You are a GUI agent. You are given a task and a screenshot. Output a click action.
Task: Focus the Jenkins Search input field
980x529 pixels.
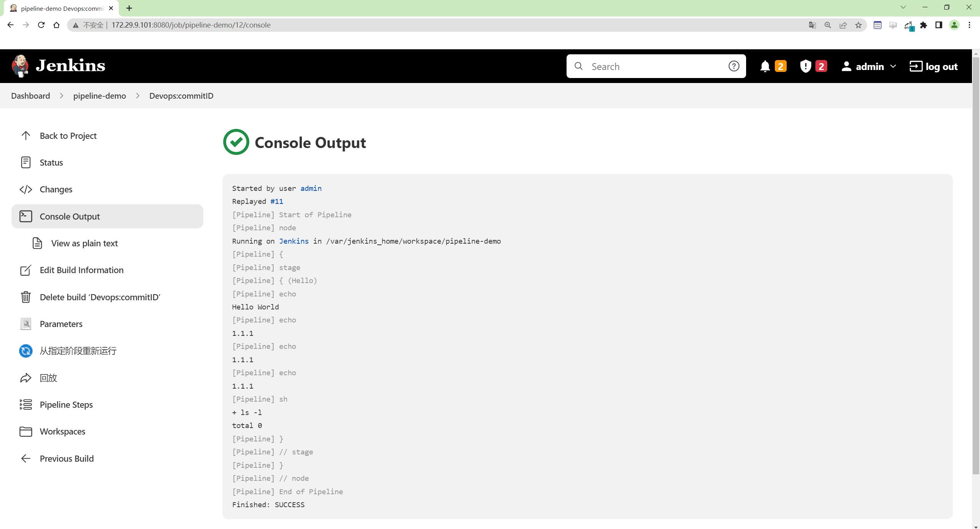tap(657, 67)
